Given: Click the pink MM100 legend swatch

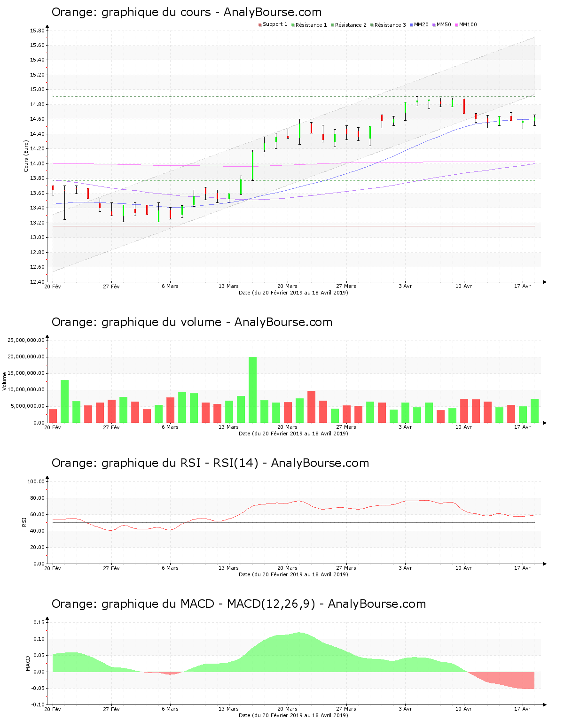Looking at the screenshot, I should click(456, 25).
